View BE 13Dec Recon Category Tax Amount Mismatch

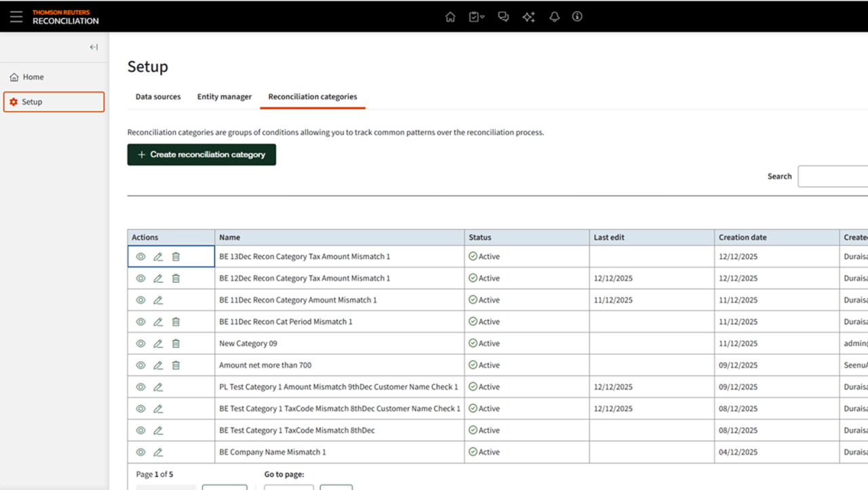pos(141,257)
